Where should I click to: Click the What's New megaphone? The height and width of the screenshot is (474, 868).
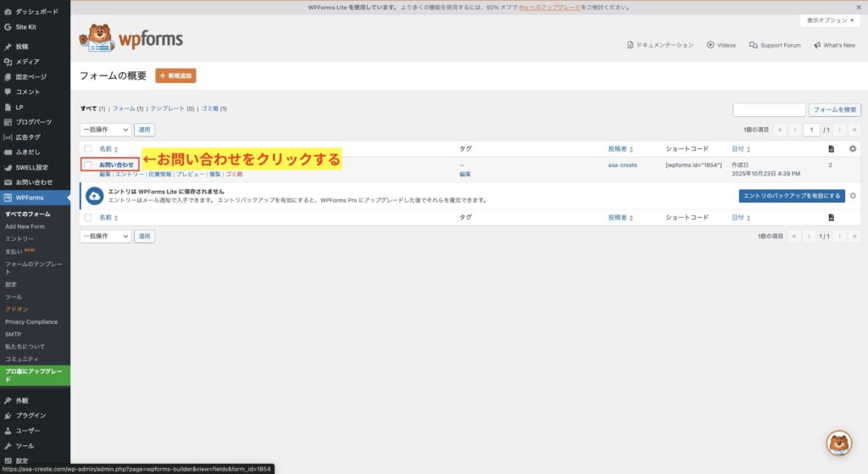pyautogui.click(x=817, y=45)
